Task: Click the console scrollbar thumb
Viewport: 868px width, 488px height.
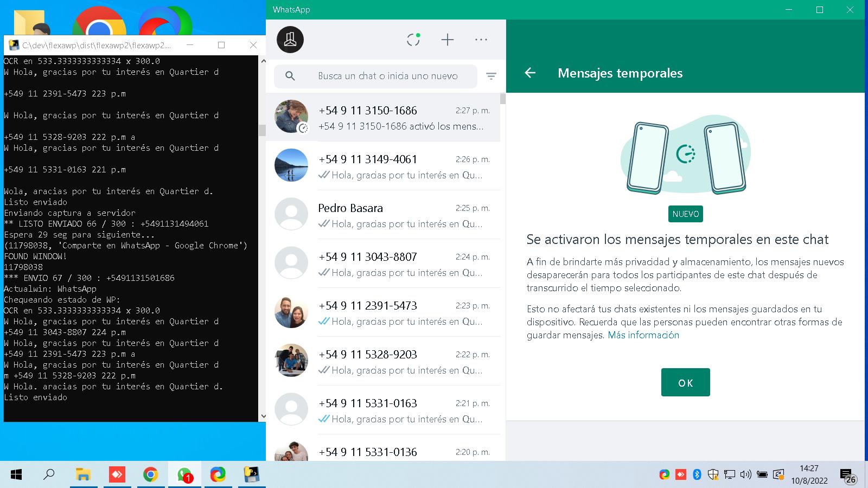Action: point(263,130)
